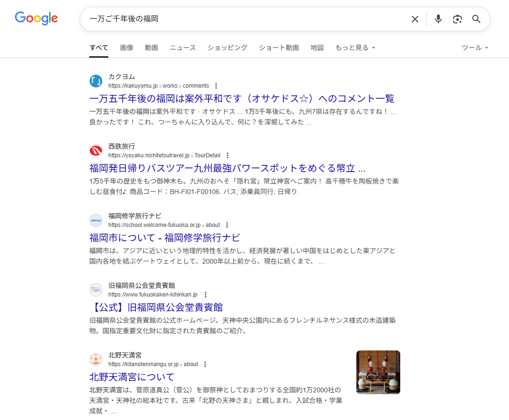The image size is (509, 420).
Task: Start voice search with microphone icon
Action: tap(438, 19)
